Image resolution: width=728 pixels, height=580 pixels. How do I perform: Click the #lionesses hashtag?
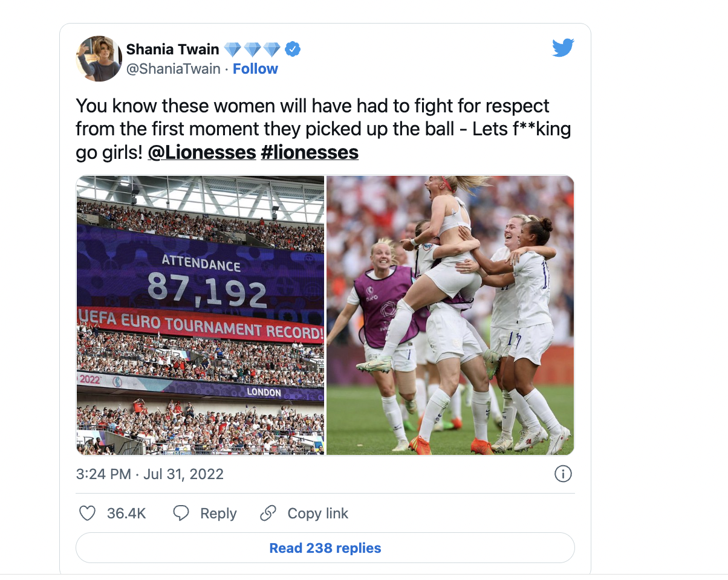tap(310, 152)
